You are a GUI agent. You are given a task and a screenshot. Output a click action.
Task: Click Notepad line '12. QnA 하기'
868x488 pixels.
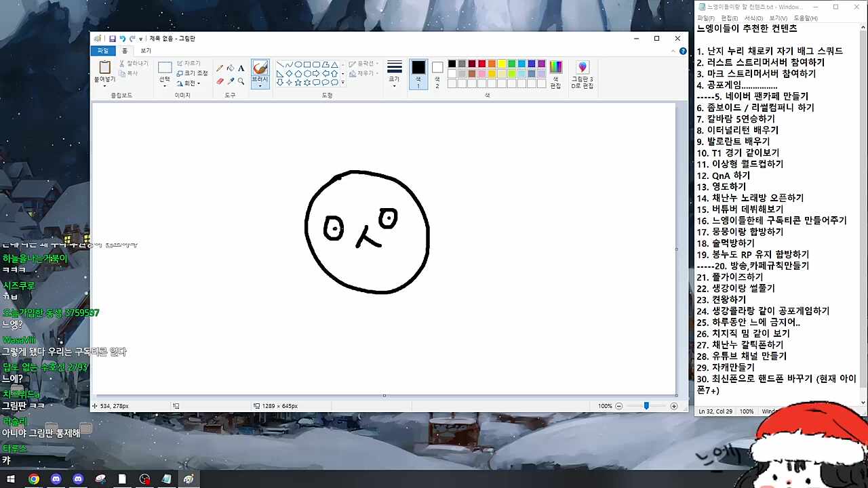click(x=723, y=175)
